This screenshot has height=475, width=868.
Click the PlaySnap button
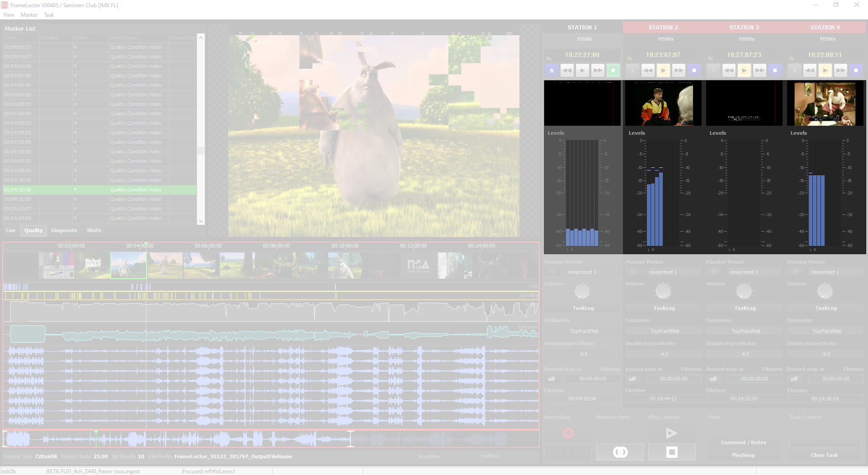tap(743, 455)
